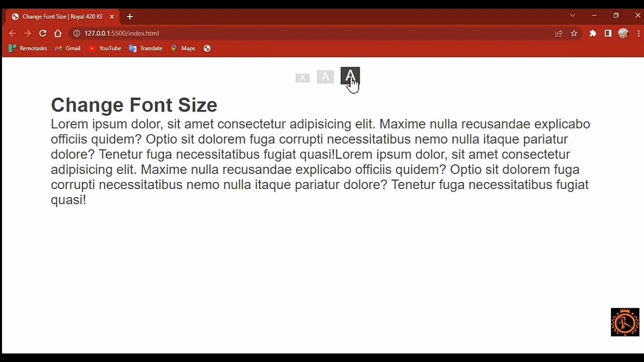Viewport: 644px width, 362px height.
Task: Open the Remotasks bookmark
Action: click(28, 48)
